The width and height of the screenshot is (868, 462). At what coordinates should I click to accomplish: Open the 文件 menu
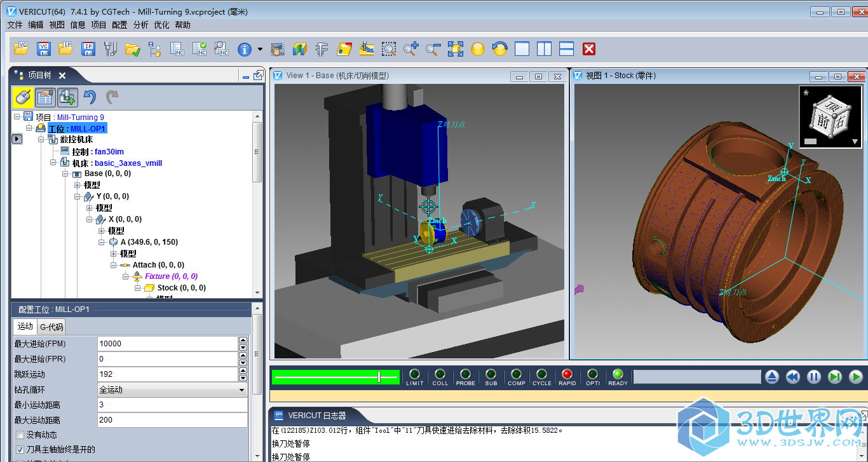(x=15, y=25)
